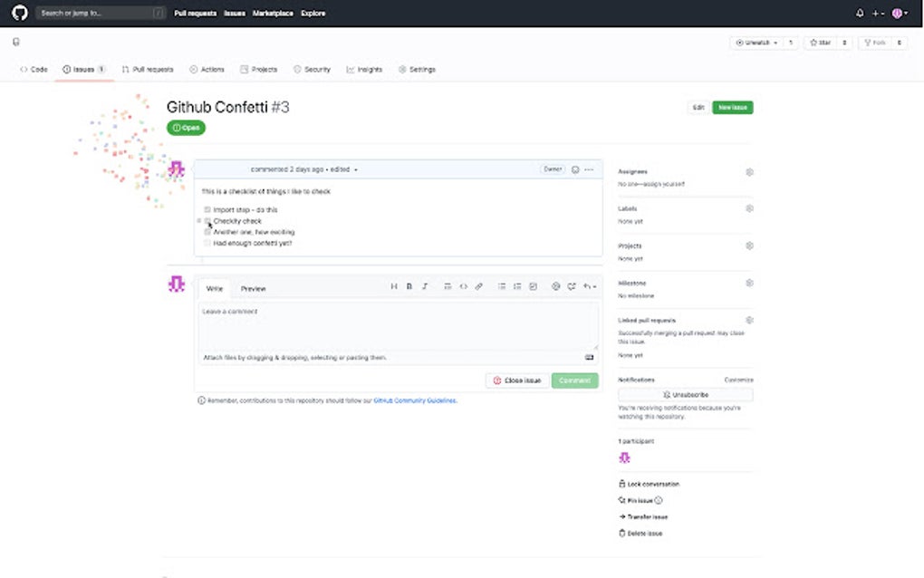Expand the 'edited' history dropdown
The width and height of the screenshot is (924, 578).
(x=354, y=169)
